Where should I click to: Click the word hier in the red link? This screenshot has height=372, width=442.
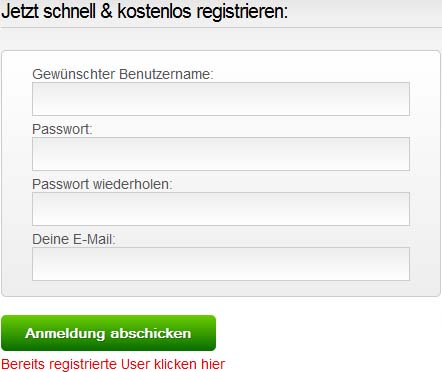coord(213,364)
